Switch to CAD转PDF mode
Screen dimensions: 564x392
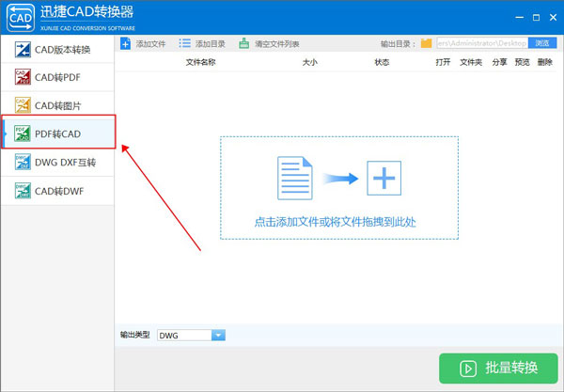(58, 77)
